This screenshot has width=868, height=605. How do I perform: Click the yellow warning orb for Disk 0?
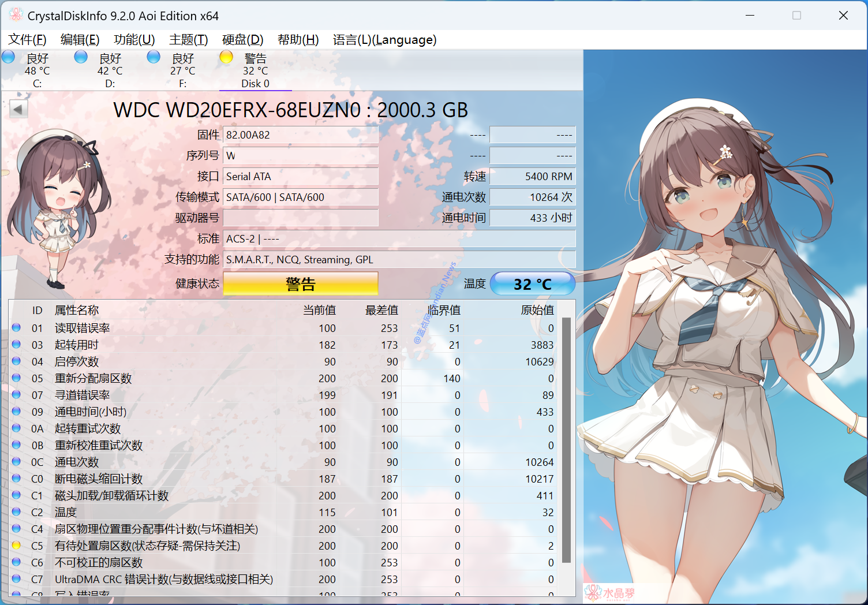click(226, 57)
